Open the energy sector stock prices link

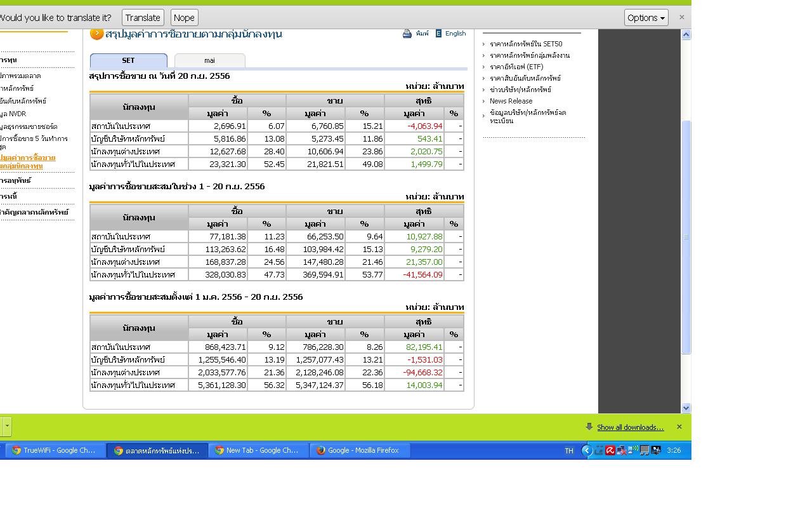pyautogui.click(x=530, y=55)
